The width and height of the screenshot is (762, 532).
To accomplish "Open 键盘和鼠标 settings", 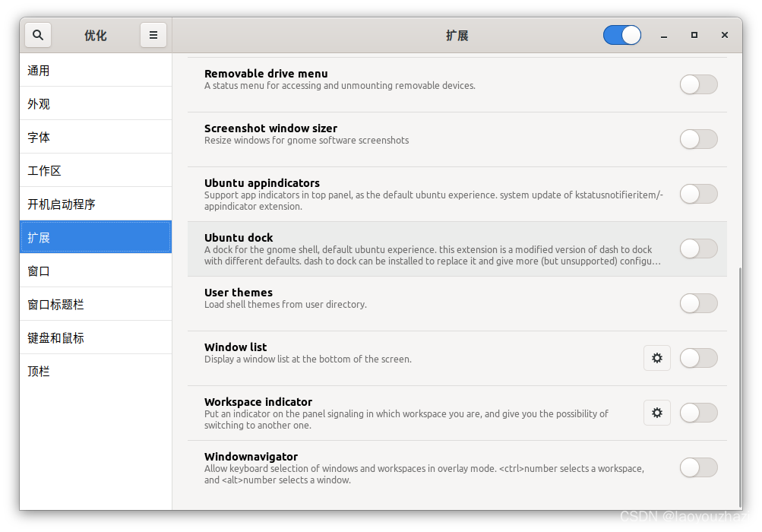I will [96, 338].
